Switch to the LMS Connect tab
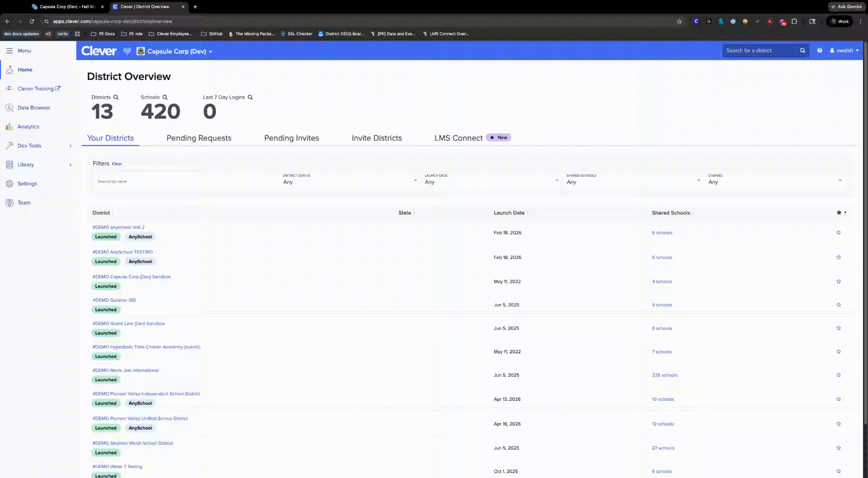The image size is (868, 478). [x=458, y=138]
